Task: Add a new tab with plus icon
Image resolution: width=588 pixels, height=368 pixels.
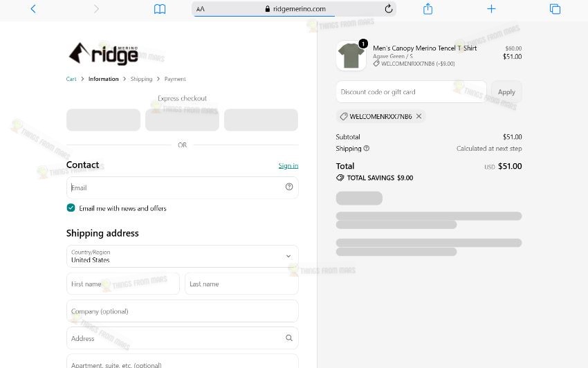Action: 491,8
